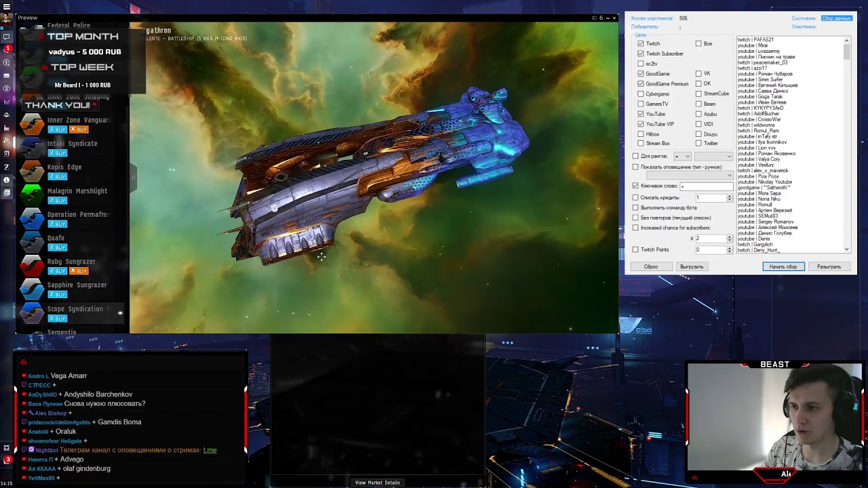868x488 pixels.
Task: Click the Сбор данных status label
Action: [836, 18]
